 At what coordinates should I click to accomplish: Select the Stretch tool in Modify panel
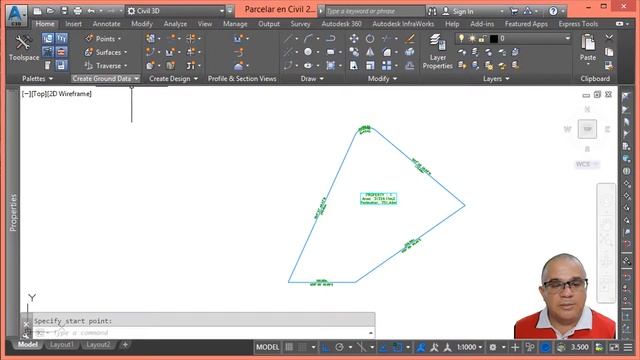click(x=354, y=66)
